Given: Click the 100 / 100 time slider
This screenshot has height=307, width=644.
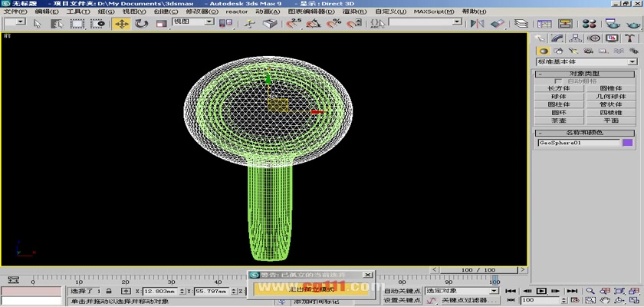Looking at the screenshot, I should pos(478,270).
